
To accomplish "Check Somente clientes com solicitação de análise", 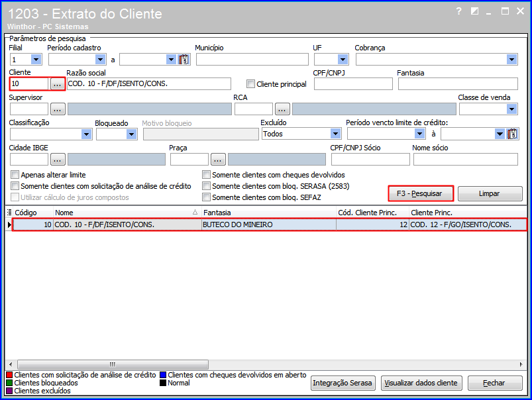I will (x=15, y=186).
